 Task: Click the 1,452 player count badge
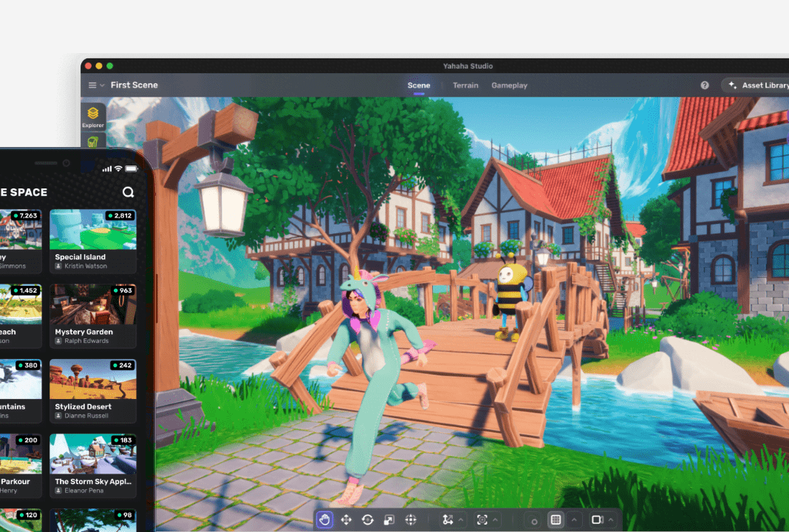click(25, 290)
